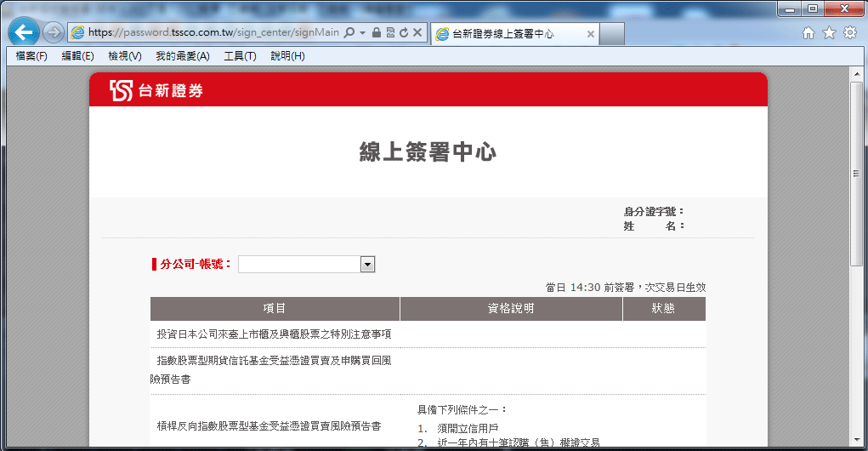This screenshot has height=451, width=868.
Task: Open the browser Home page icon
Action: pyautogui.click(x=808, y=33)
